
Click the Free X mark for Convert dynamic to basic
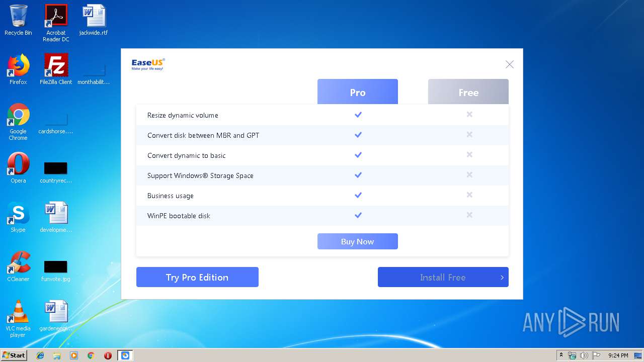[469, 154]
